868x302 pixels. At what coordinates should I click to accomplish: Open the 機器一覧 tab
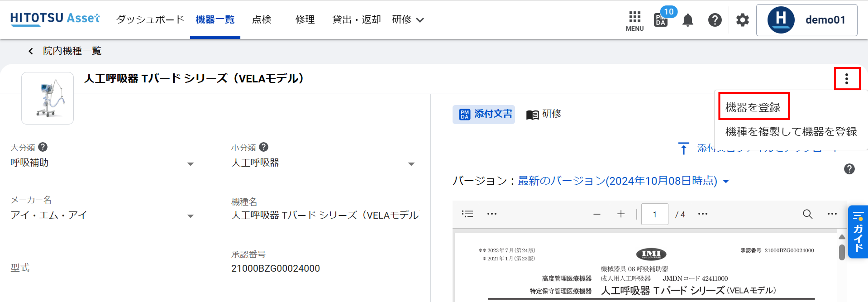[x=215, y=20]
